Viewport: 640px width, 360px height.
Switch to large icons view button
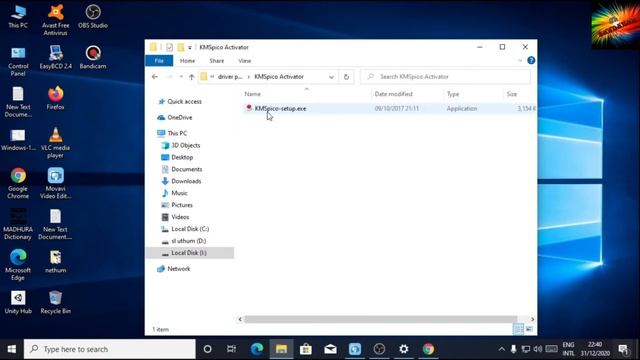529,329
